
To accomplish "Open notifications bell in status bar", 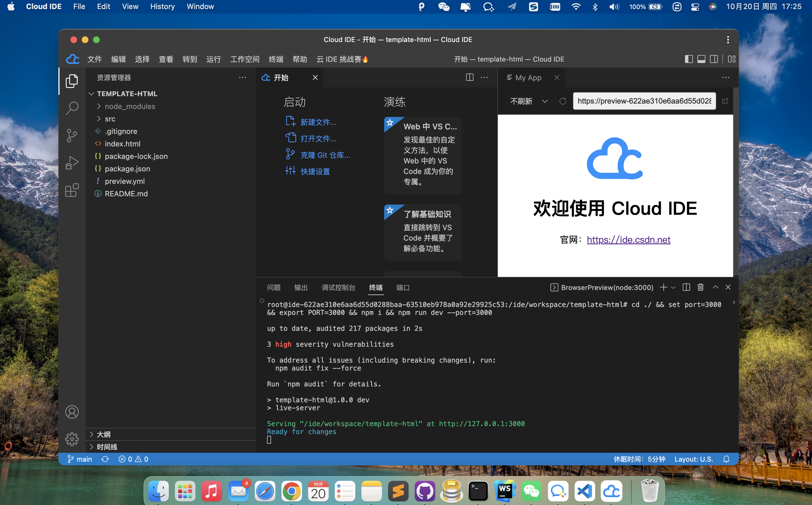I will point(726,459).
